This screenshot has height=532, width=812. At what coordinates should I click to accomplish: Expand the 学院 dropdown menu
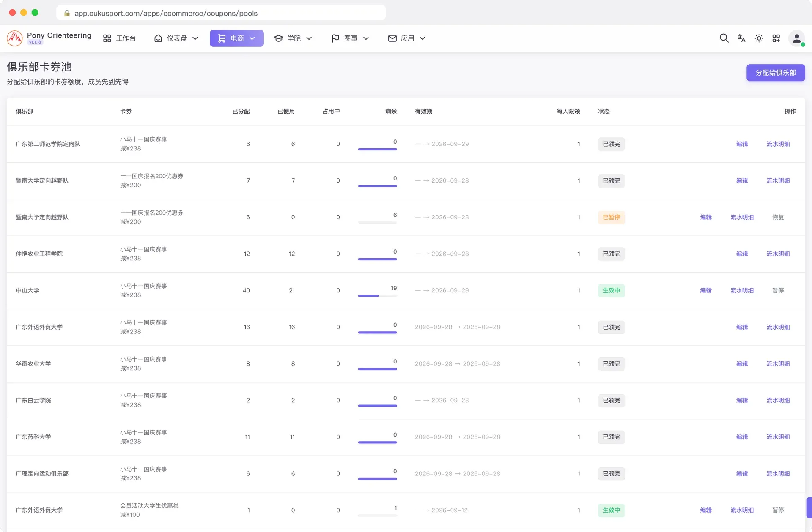293,38
